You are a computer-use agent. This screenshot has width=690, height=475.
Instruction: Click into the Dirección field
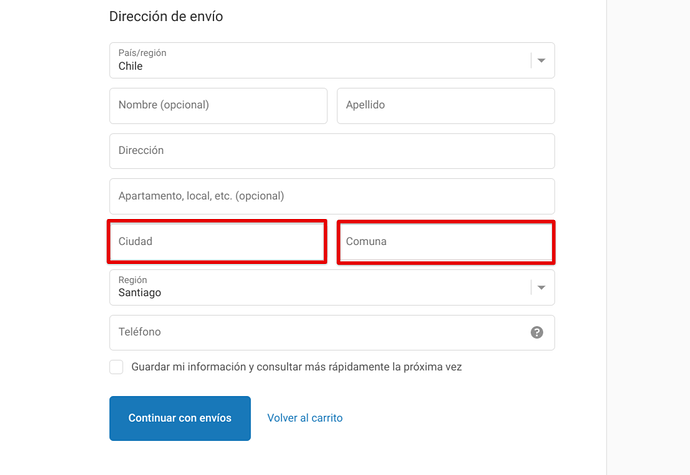331,151
